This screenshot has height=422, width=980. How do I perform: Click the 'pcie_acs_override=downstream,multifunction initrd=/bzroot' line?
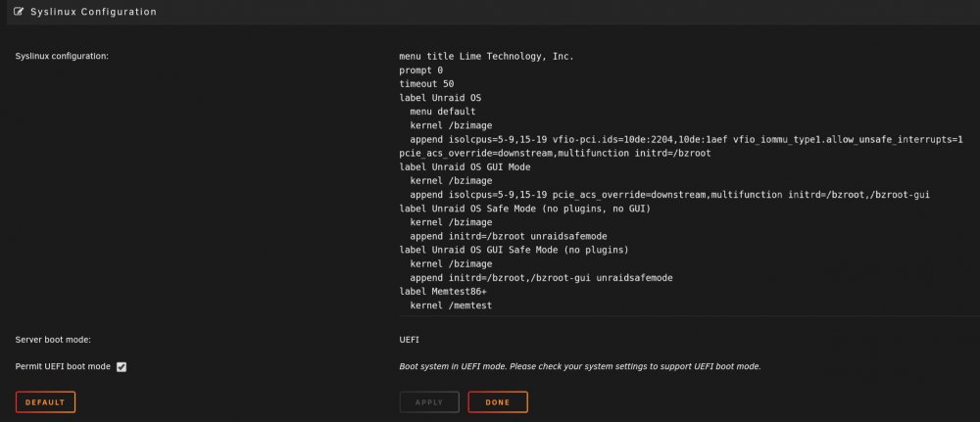tap(555, 153)
